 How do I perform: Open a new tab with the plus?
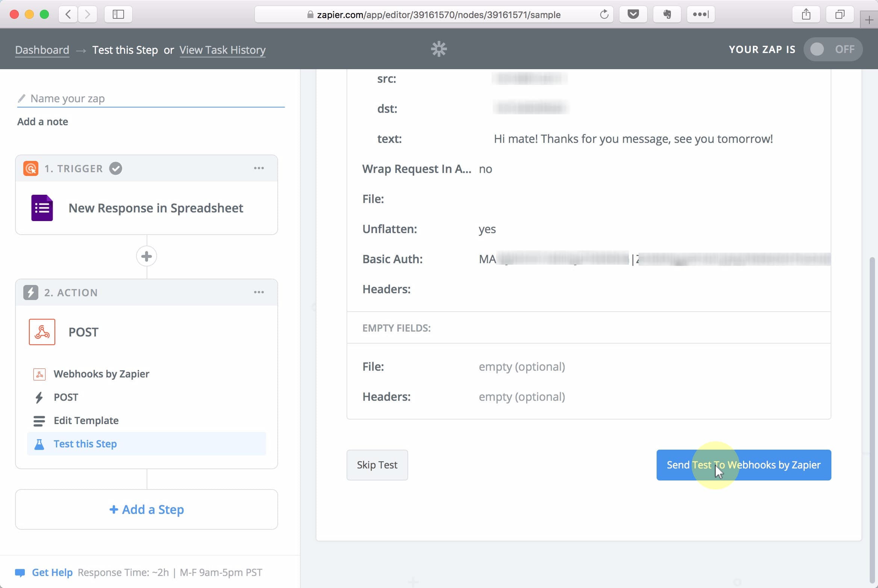pos(869,20)
